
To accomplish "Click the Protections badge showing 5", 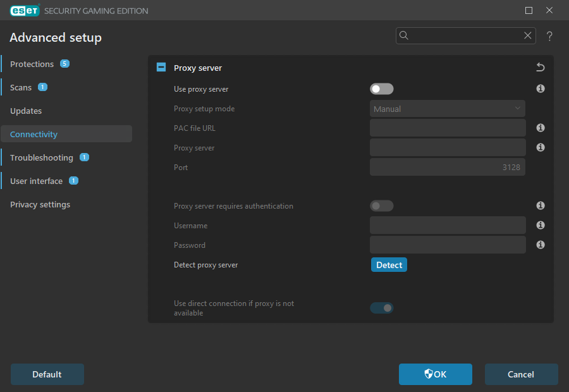I will coord(64,63).
